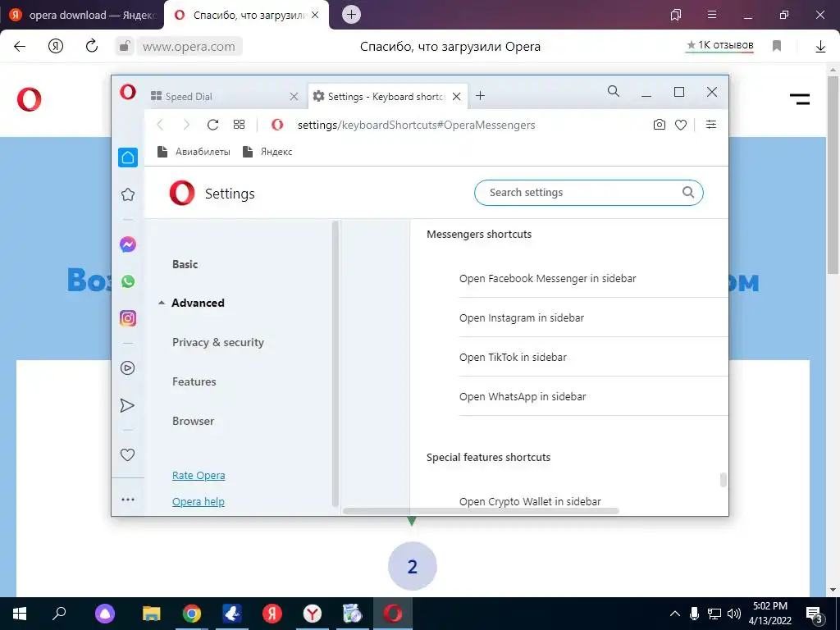Open the Player icon in Opera sidebar

click(x=127, y=368)
